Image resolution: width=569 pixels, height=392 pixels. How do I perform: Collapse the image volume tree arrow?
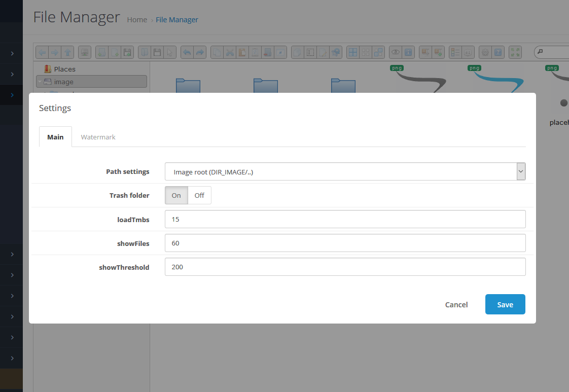(40, 82)
